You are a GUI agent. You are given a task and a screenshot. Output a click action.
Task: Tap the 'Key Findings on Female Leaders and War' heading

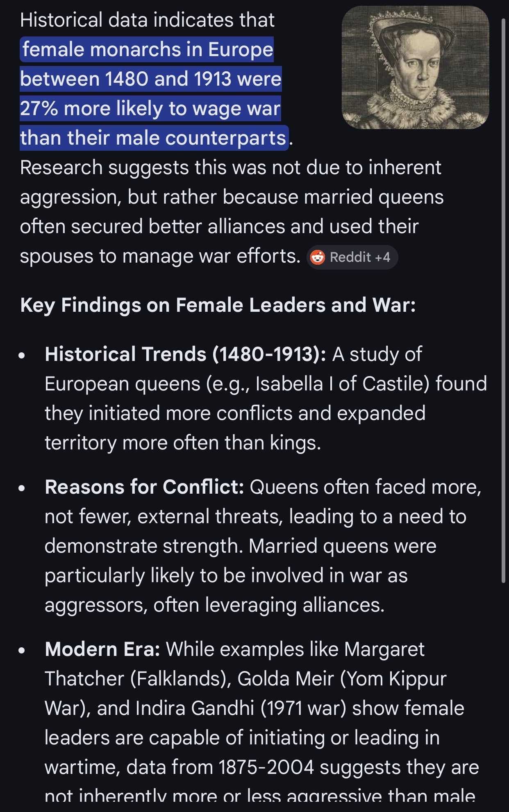pyautogui.click(x=218, y=305)
